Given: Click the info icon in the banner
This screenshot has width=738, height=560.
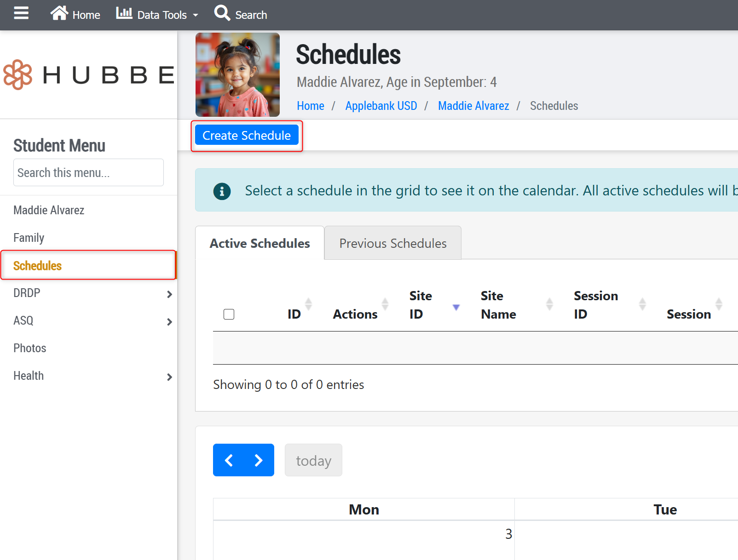Looking at the screenshot, I should tap(222, 191).
